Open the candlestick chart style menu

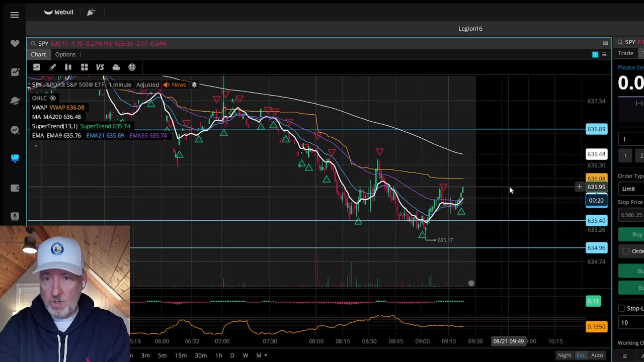pyautogui.click(x=68, y=67)
